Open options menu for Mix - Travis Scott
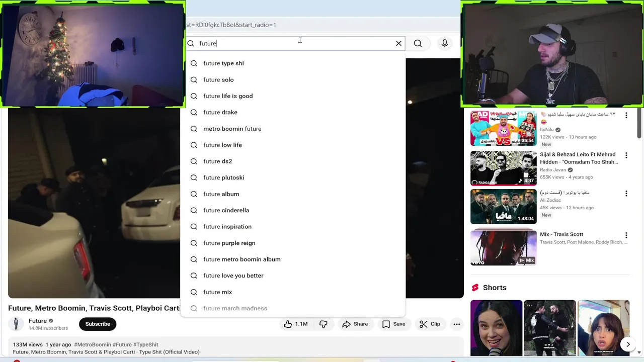The image size is (644, 362). pyautogui.click(x=626, y=235)
